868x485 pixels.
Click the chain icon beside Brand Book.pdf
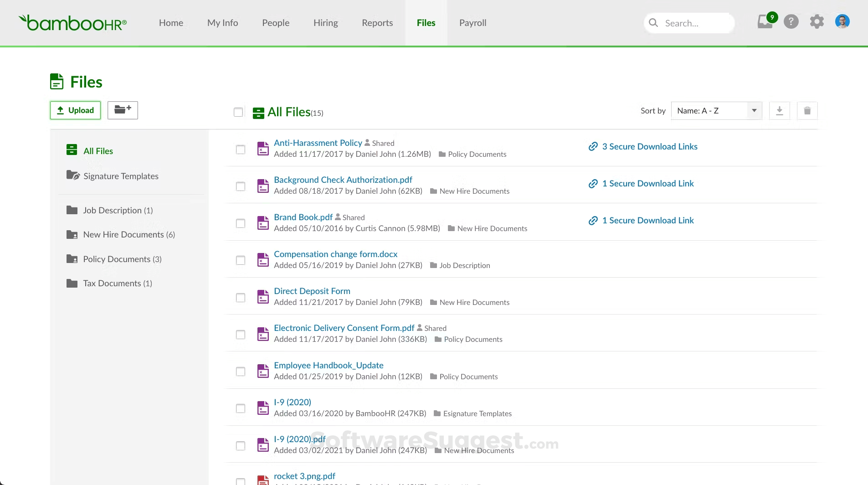pos(593,221)
